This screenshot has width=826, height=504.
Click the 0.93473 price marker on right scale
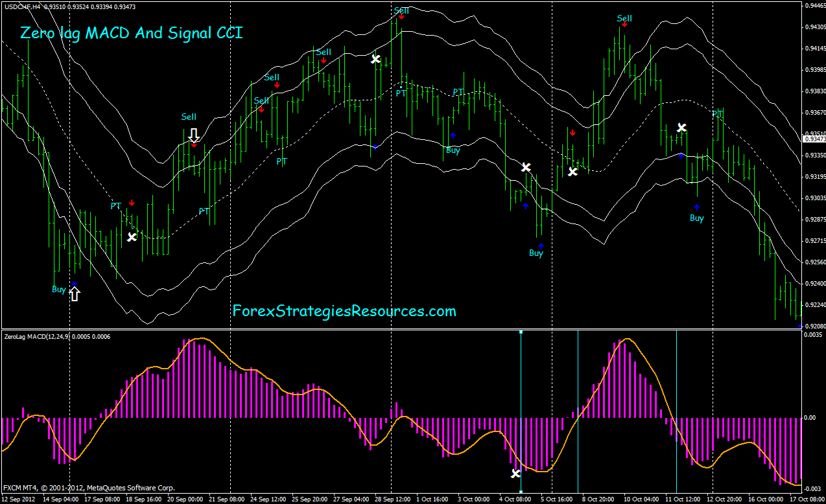(812, 137)
